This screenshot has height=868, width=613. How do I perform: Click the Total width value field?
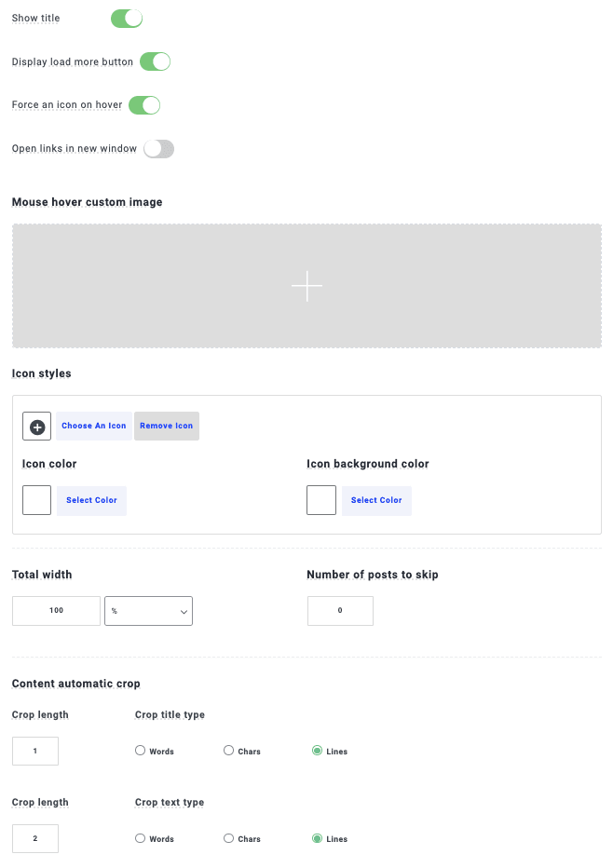(x=56, y=611)
